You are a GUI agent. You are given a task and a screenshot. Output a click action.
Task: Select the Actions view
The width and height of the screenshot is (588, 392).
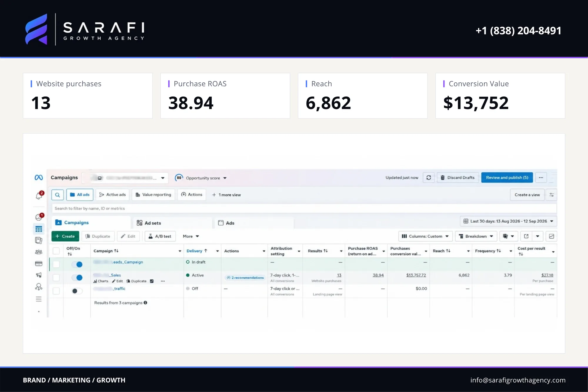point(192,195)
